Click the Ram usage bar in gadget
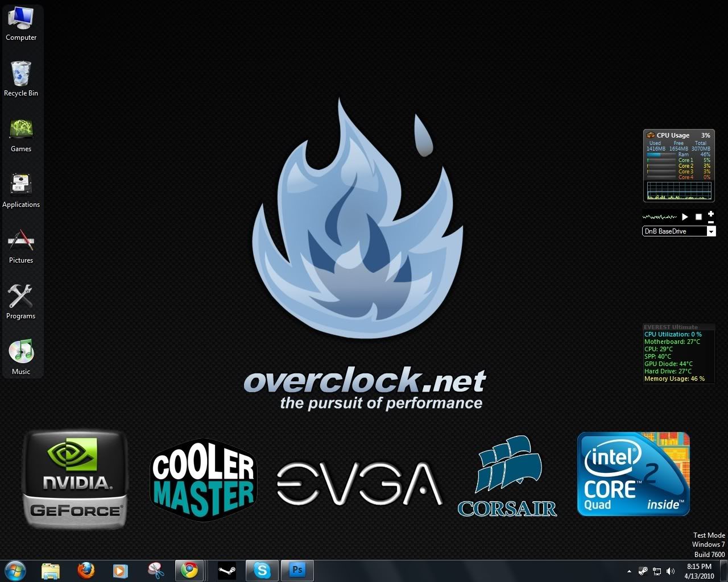 point(661,155)
